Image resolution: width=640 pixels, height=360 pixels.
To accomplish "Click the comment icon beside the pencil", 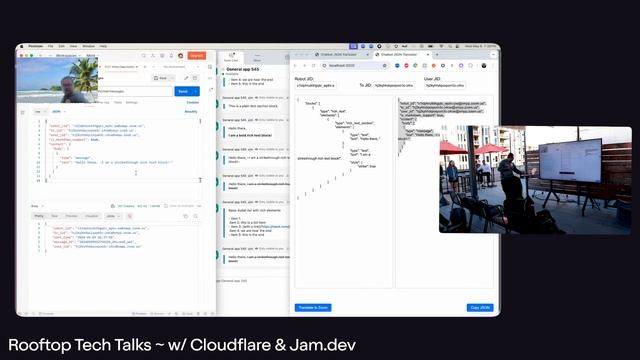I will pos(195,78).
